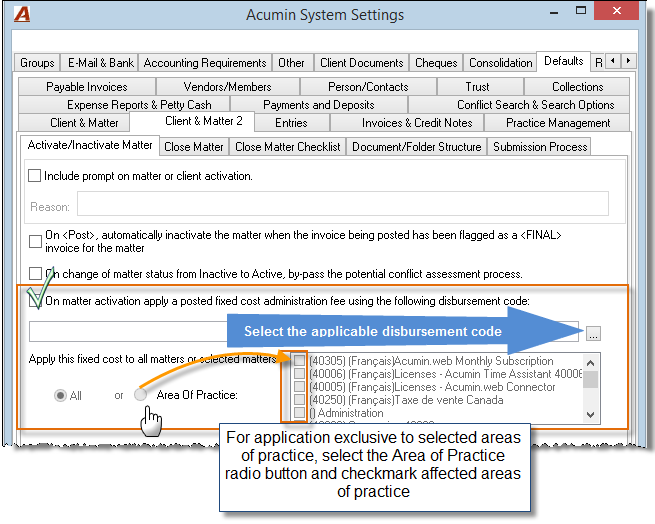655x524 pixels.
Task: Click the disbursement code text field
Action: 304,331
